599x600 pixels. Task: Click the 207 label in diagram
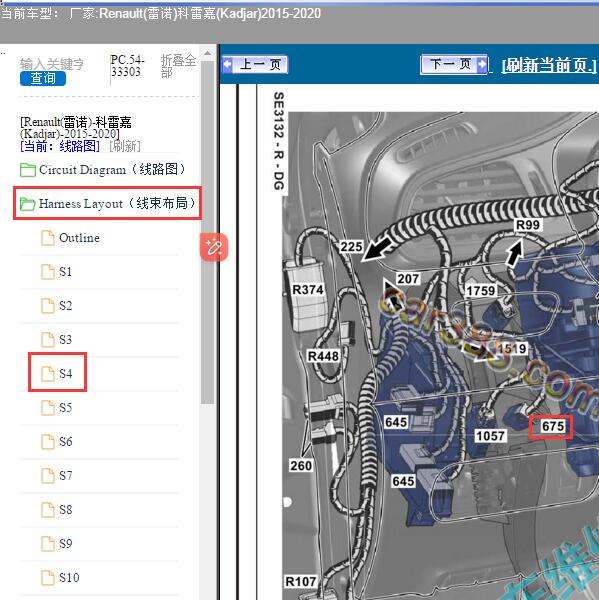(x=408, y=279)
